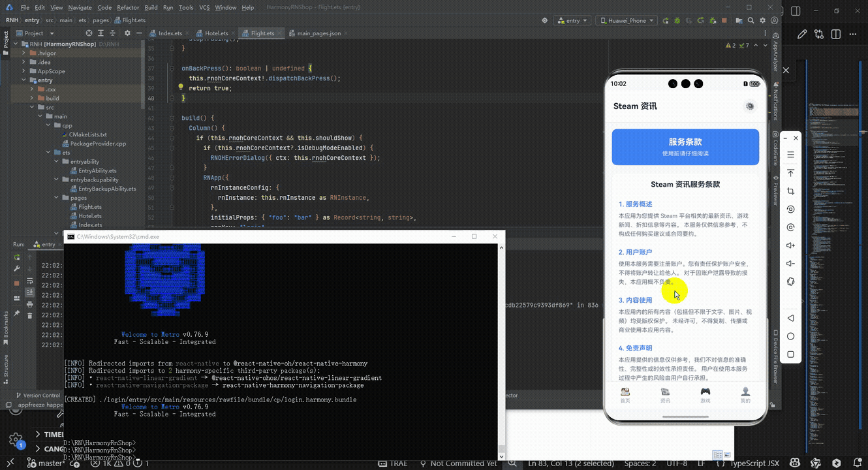Open Search Everywhere magnifier icon

click(751, 21)
